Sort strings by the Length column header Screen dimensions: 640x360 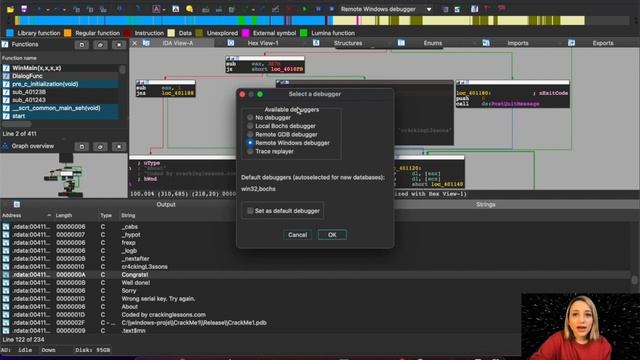64,215
